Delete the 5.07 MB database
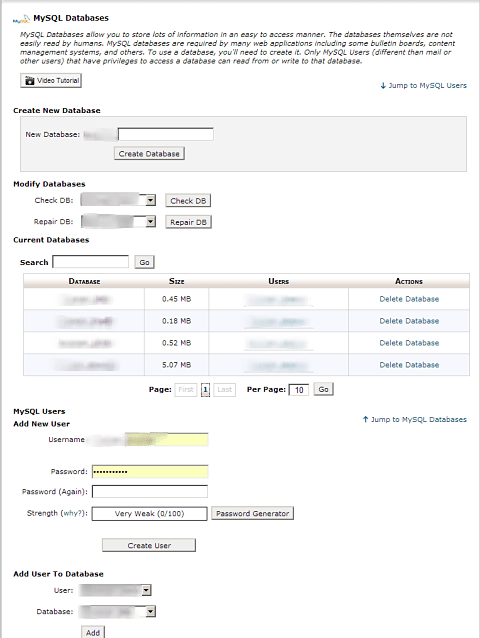 point(409,365)
